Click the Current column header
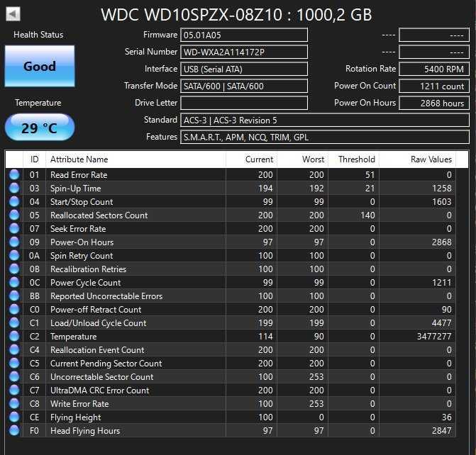476x455 pixels. [251, 159]
